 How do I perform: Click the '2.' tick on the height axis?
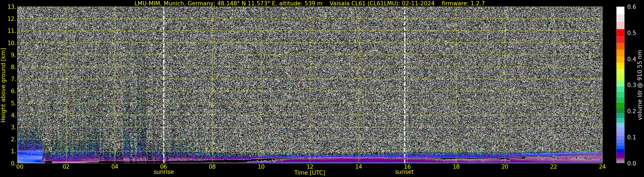(13, 139)
